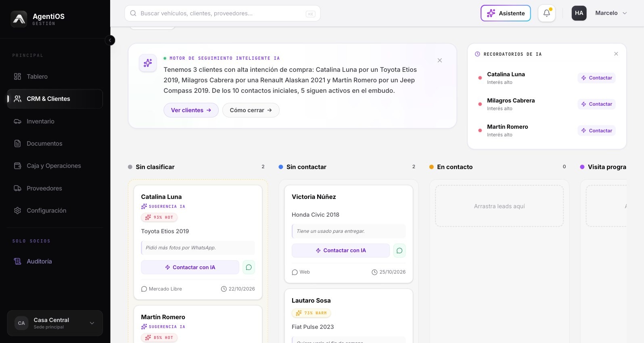
Task: Collapse the sidebar with the chevron button
Action: (110, 40)
